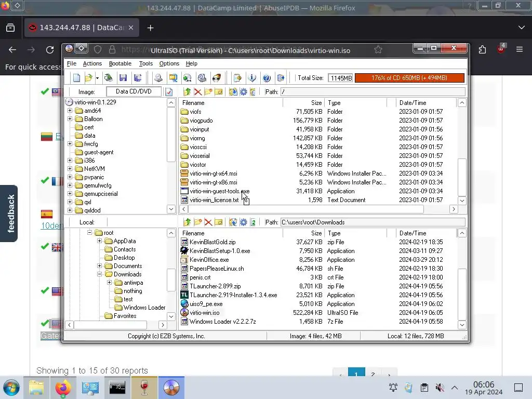
Task: Click the New Folder icon in image pane
Action: tap(208, 91)
